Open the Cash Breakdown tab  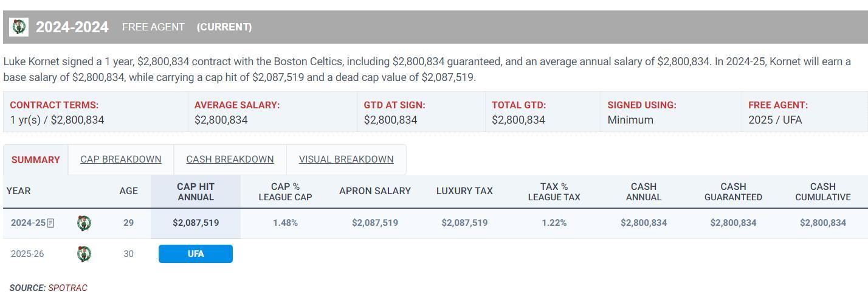coord(230,159)
